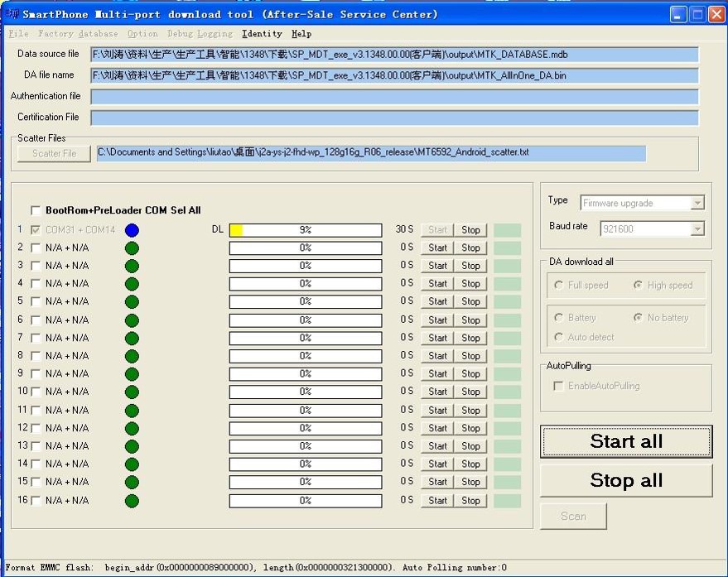Click Start for port 16
Screen dimensions: 728x577
[x=437, y=500]
